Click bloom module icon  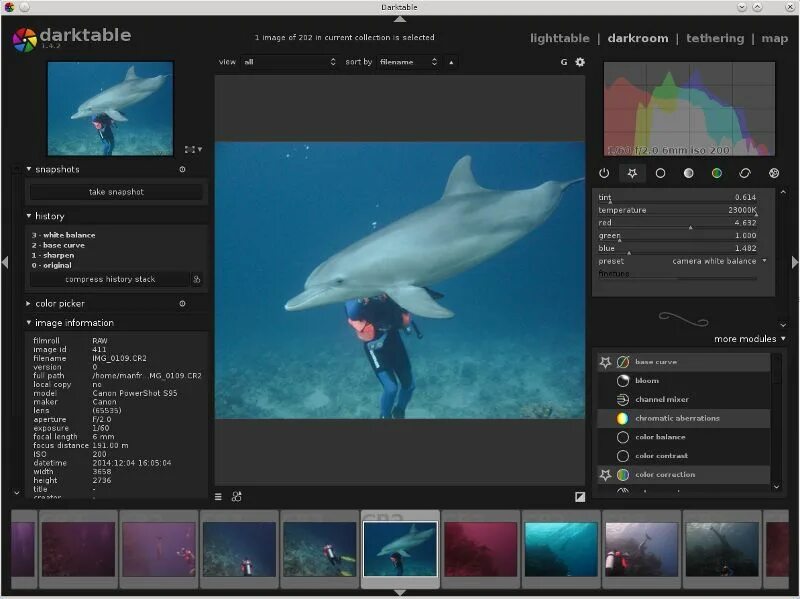coord(623,381)
